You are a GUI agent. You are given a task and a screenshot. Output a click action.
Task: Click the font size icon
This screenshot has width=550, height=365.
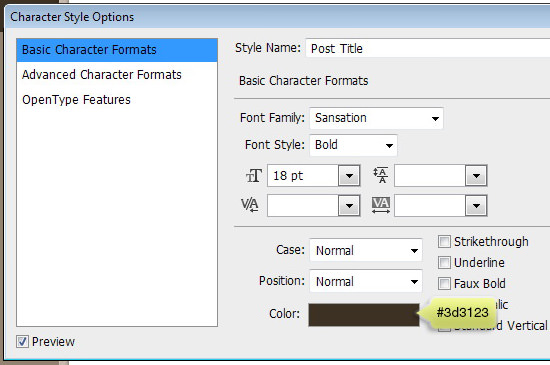click(254, 176)
